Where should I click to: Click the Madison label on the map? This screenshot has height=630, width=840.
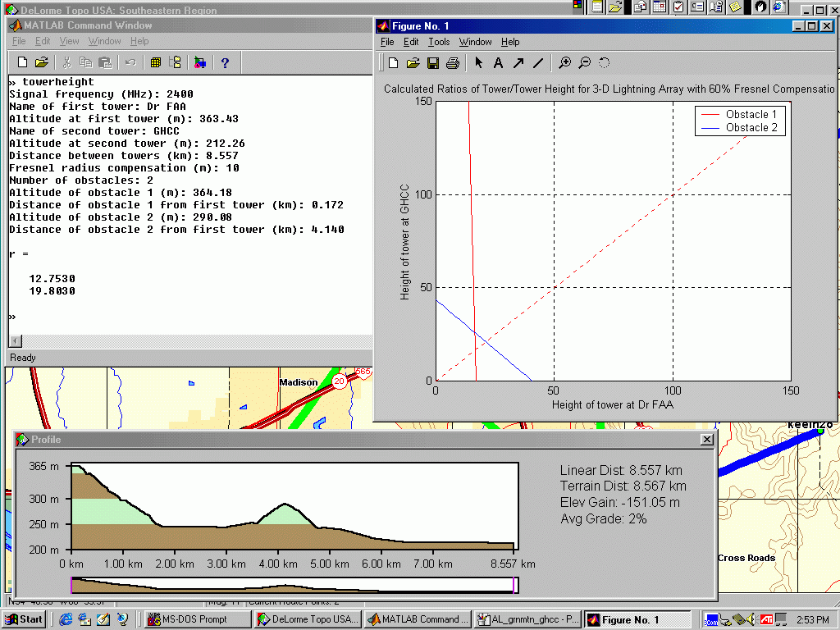pyautogui.click(x=299, y=382)
